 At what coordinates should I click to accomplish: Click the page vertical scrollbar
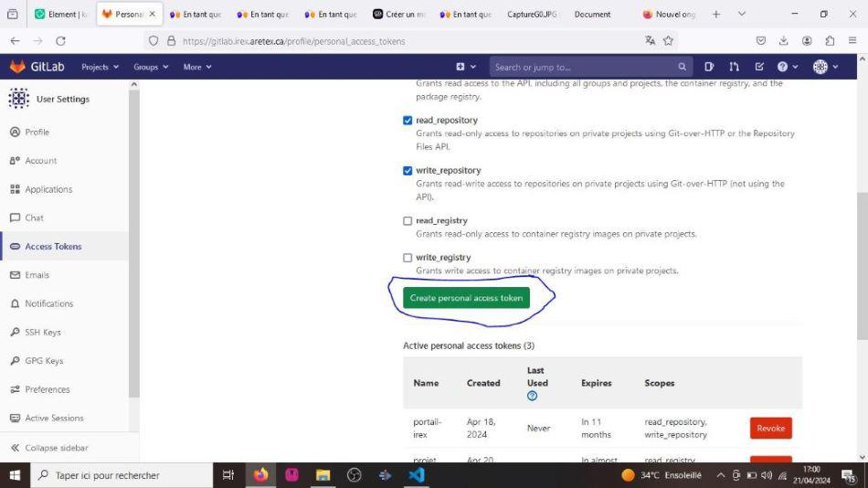[x=862, y=266]
